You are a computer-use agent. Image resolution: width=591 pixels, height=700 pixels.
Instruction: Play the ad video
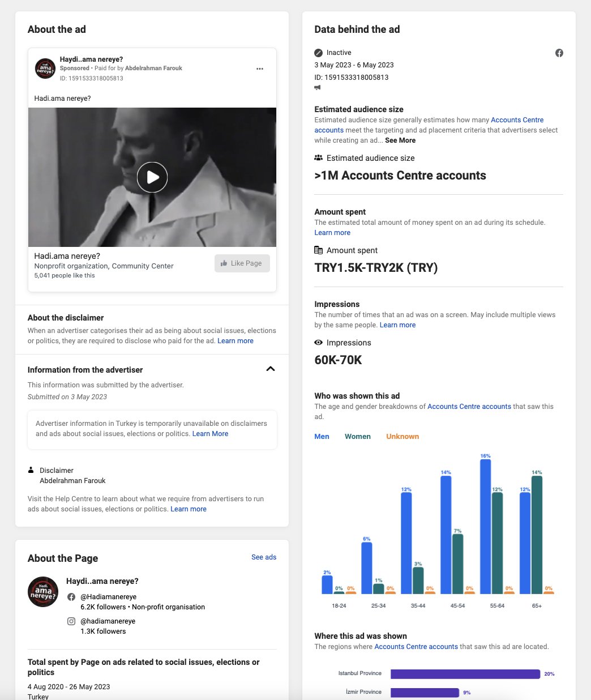[152, 177]
